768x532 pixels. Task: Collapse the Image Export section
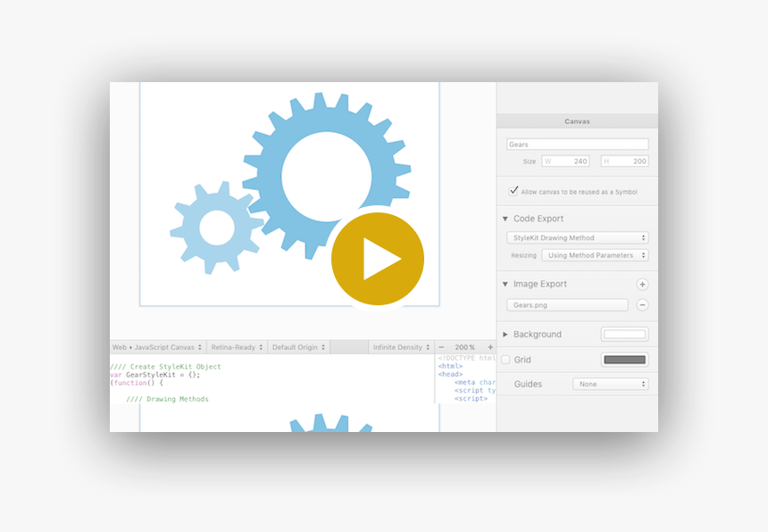click(505, 285)
